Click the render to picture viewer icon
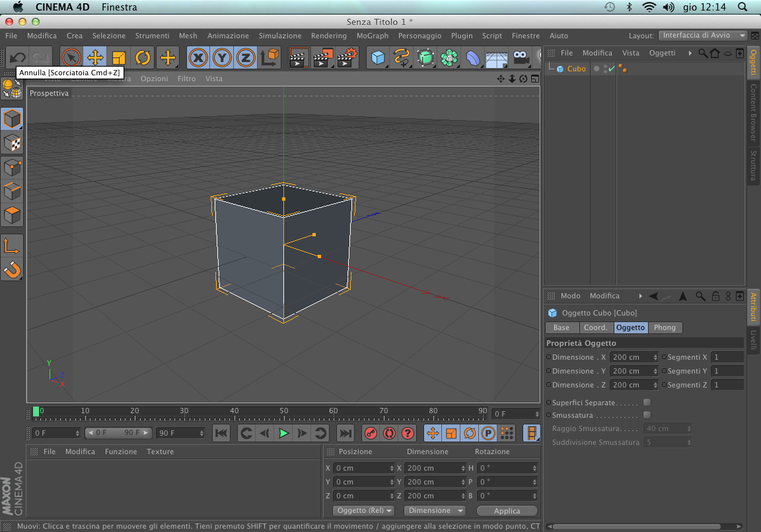Viewport: 761px width, 532px height. point(323,58)
